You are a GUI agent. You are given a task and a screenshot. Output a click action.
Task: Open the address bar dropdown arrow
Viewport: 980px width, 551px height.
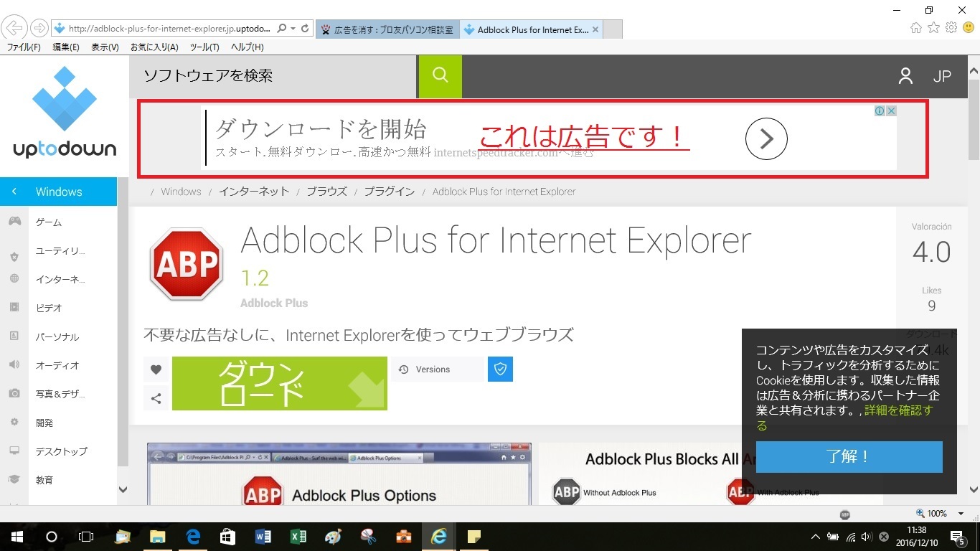point(293,29)
